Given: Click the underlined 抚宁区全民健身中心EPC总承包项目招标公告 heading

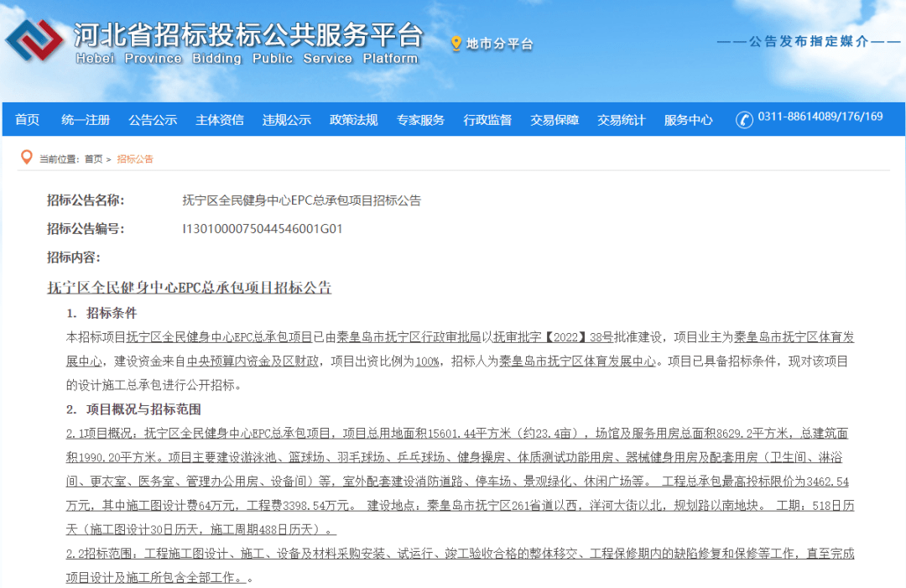Looking at the screenshot, I should click(190, 288).
